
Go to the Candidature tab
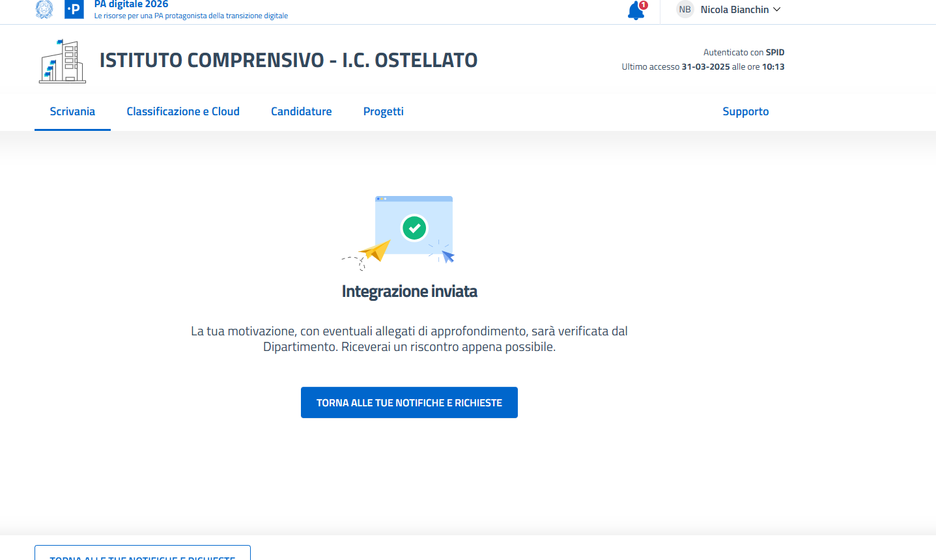[x=302, y=111]
